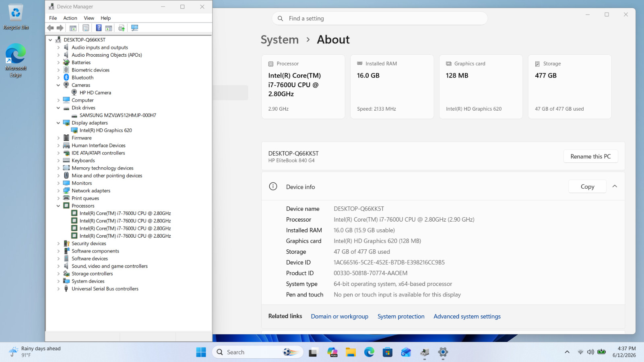644x362 pixels.
Task: Select Human Interface Devices in the tree
Action: point(98,146)
